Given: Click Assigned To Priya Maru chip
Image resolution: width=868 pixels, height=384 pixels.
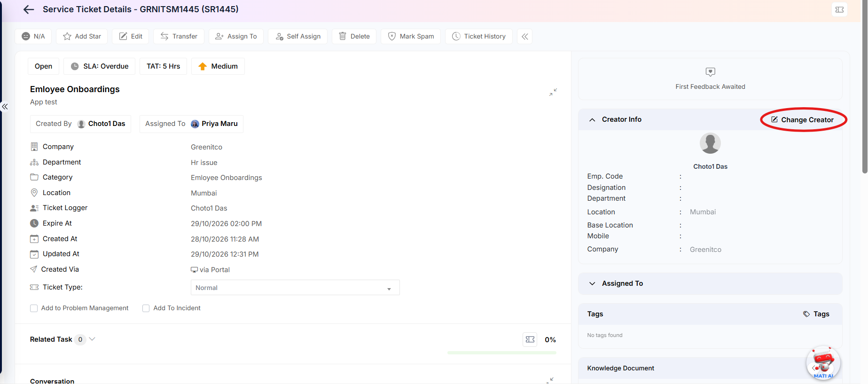Looking at the screenshot, I should [191, 124].
